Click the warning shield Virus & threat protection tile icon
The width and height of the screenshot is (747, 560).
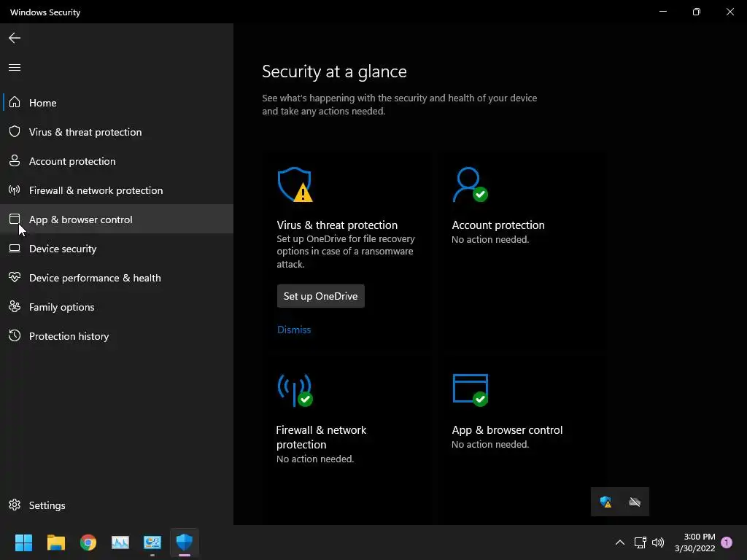295,184
